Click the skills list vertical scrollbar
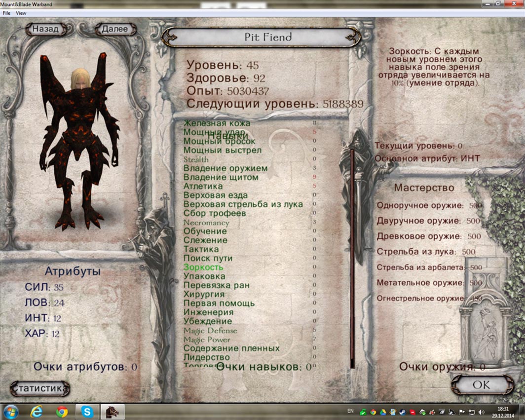This screenshot has height=420, width=525. tap(352, 257)
